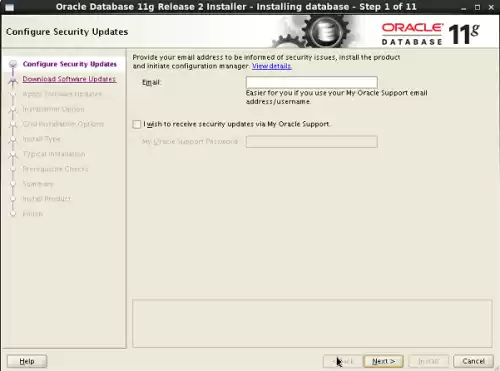Open Help for this step
500x371 pixels.
[27, 361]
